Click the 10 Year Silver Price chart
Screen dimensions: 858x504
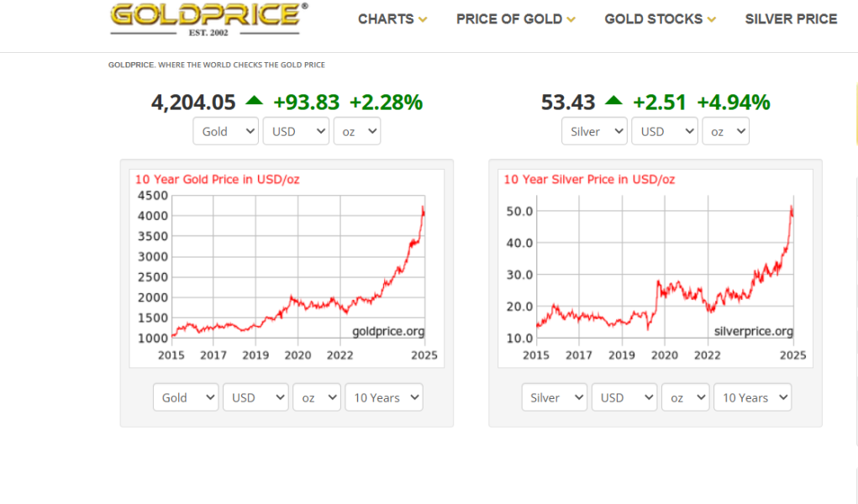click(655, 267)
